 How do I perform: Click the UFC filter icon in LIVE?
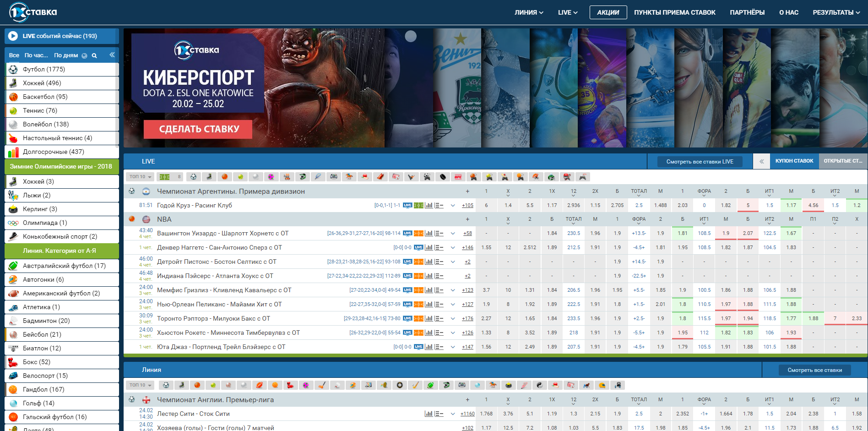pos(458,177)
